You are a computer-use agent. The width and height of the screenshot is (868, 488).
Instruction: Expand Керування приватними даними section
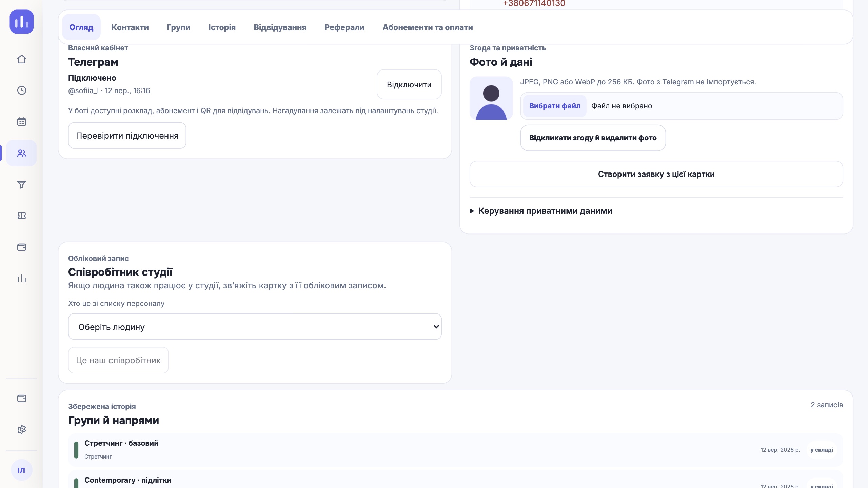pyautogui.click(x=541, y=211)
